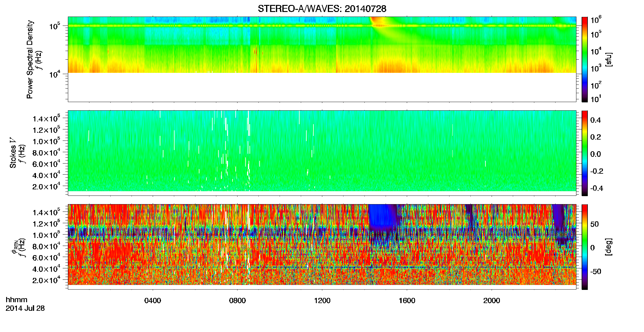Click the Stokes V axis label

coord(13,153)
